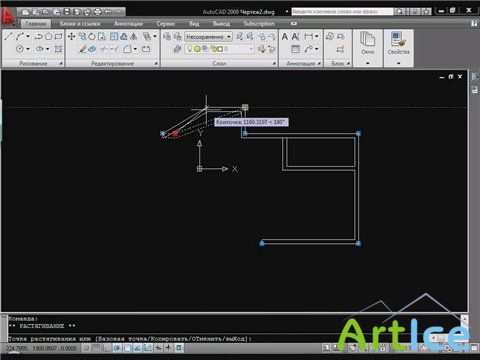Toggle Dynamic Input in status bar
This screenshot has width=480, height=360.
(158, 348)
